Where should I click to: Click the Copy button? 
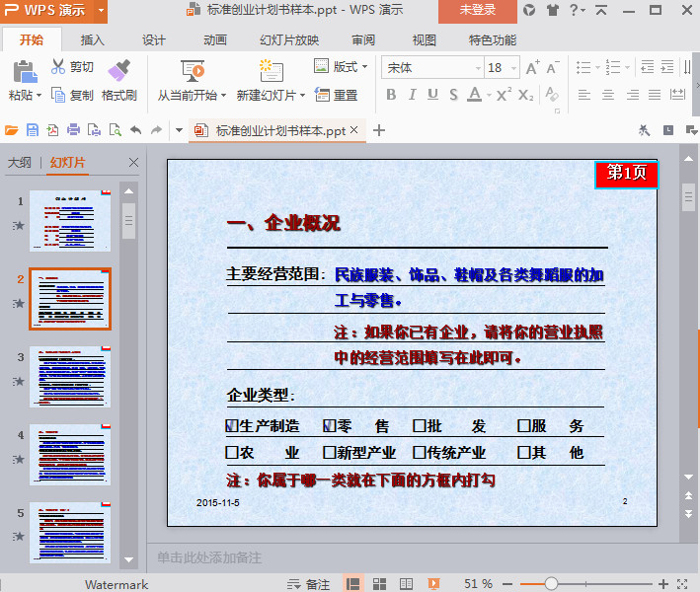pyautogui.click(x=72, y=95)
